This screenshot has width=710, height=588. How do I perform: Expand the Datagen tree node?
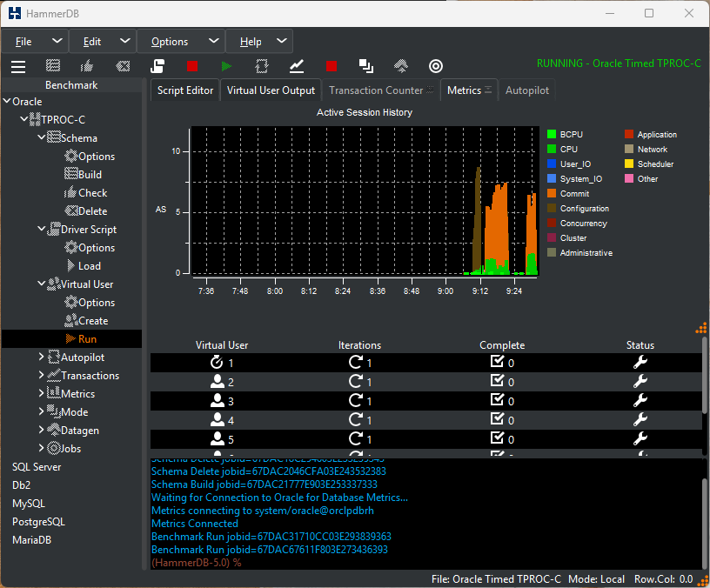pyautogui.click(x=41, y=430)
